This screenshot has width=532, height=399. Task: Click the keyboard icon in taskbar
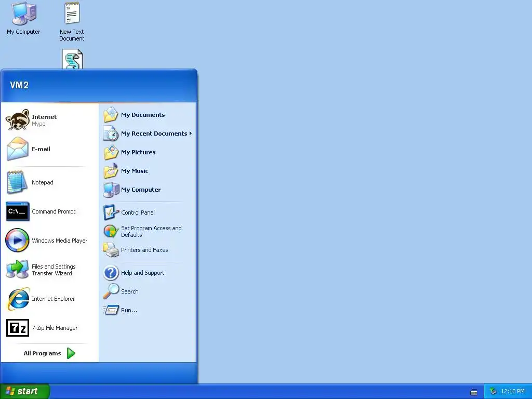[x=474, y=392]
